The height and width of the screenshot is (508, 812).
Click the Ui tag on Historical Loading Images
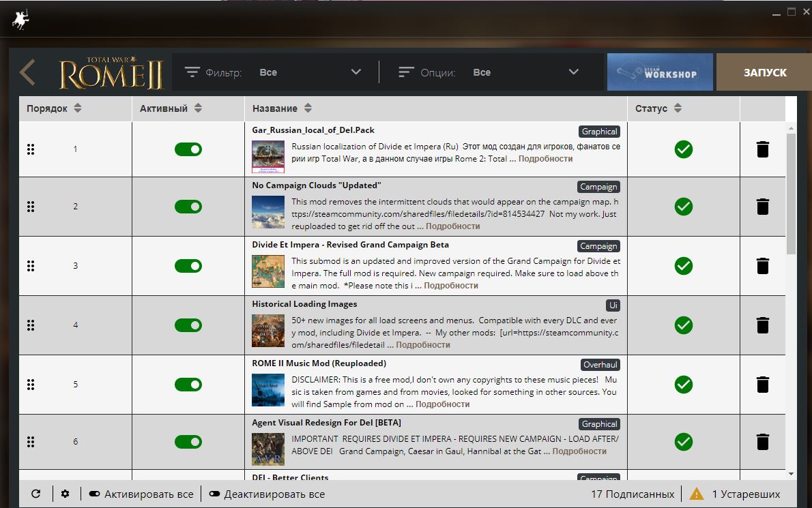coord(613,305)
